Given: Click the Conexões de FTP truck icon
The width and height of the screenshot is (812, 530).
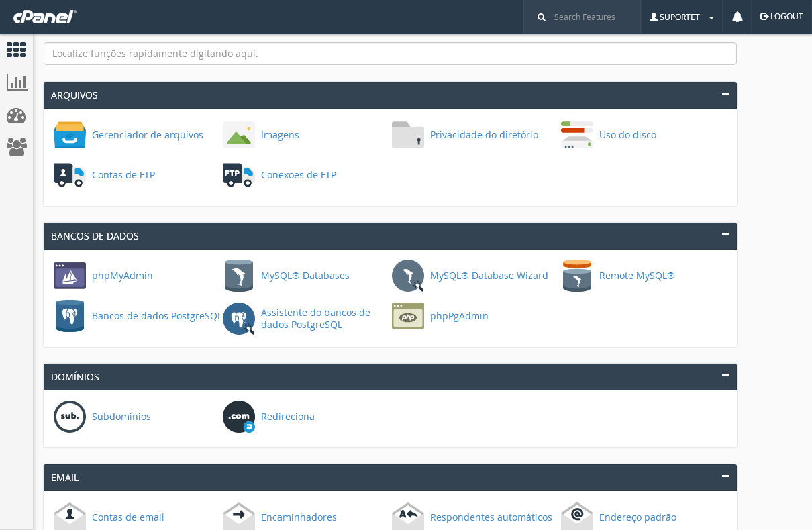Looking at the screenshot, I should coord(239,175).
